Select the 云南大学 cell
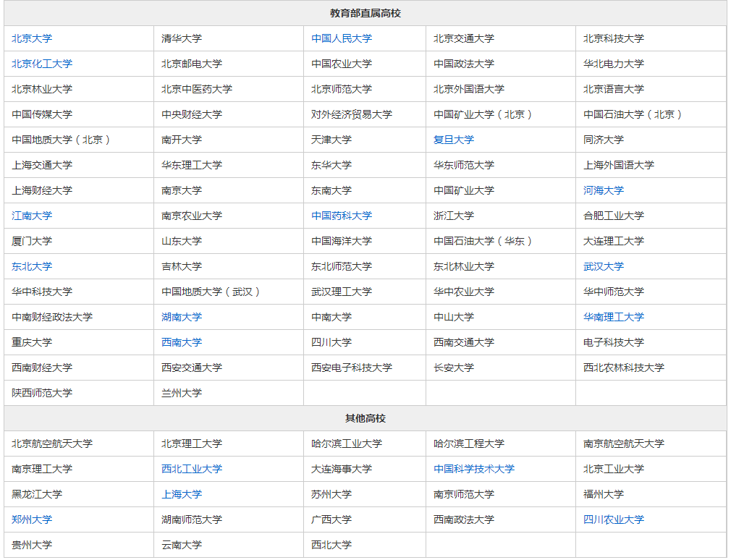 229,545
